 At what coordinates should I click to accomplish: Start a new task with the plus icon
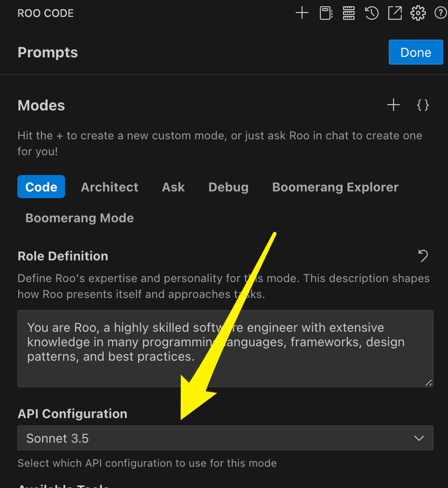[x=302, y=13]
